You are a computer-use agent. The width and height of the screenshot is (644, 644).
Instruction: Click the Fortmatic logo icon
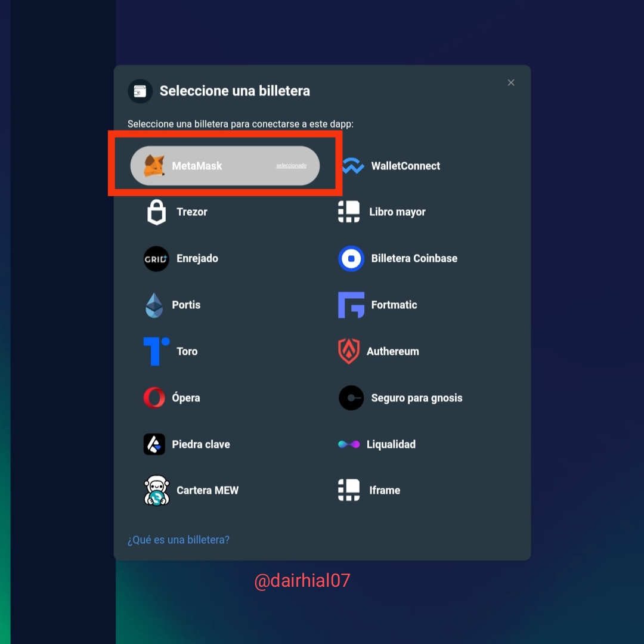[x=351, y=305]
